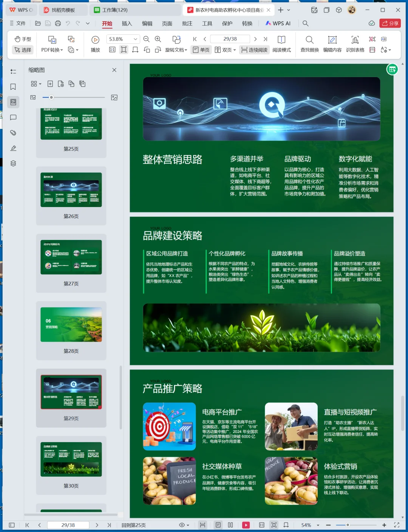Open the layers icon in sidebar
The width and height of the screenshot is (408, 532).
click(13, 163)
